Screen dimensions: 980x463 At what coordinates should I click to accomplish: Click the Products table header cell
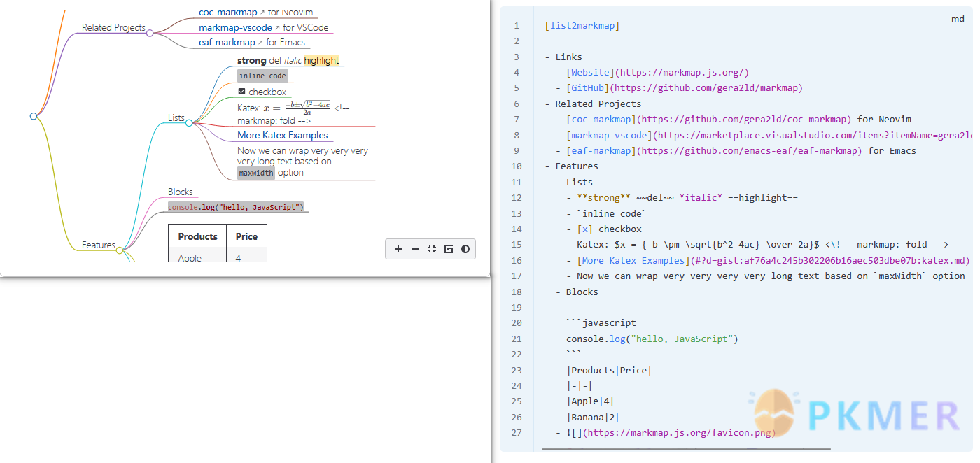click(x=197, y=236)
